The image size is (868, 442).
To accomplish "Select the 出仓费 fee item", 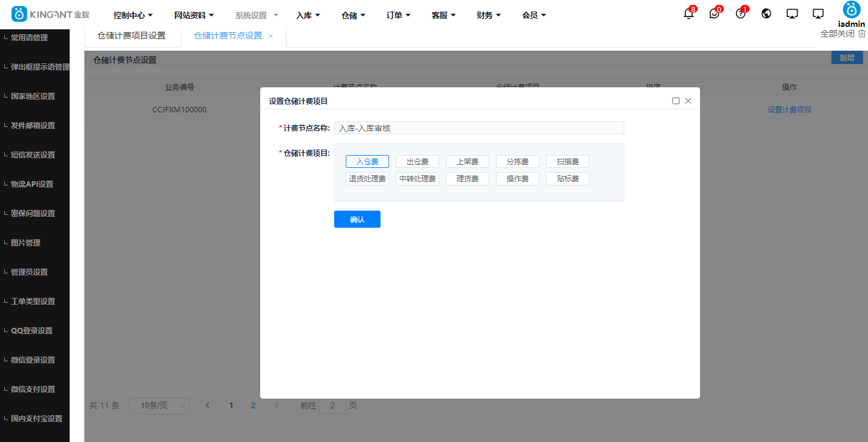I will (417, 161).
